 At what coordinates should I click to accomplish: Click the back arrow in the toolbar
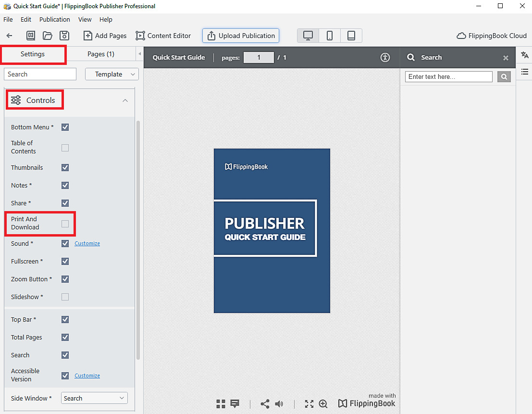pos(10,36)
